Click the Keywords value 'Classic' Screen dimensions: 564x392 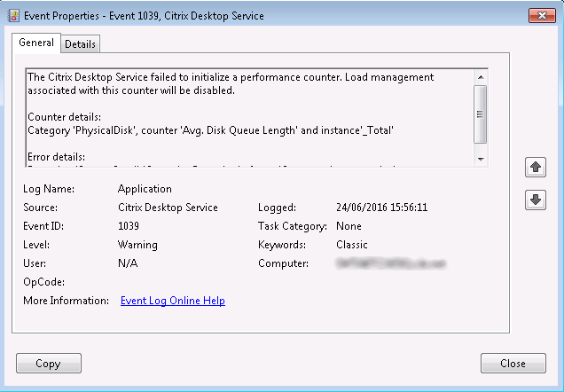(x=352, y=245)
